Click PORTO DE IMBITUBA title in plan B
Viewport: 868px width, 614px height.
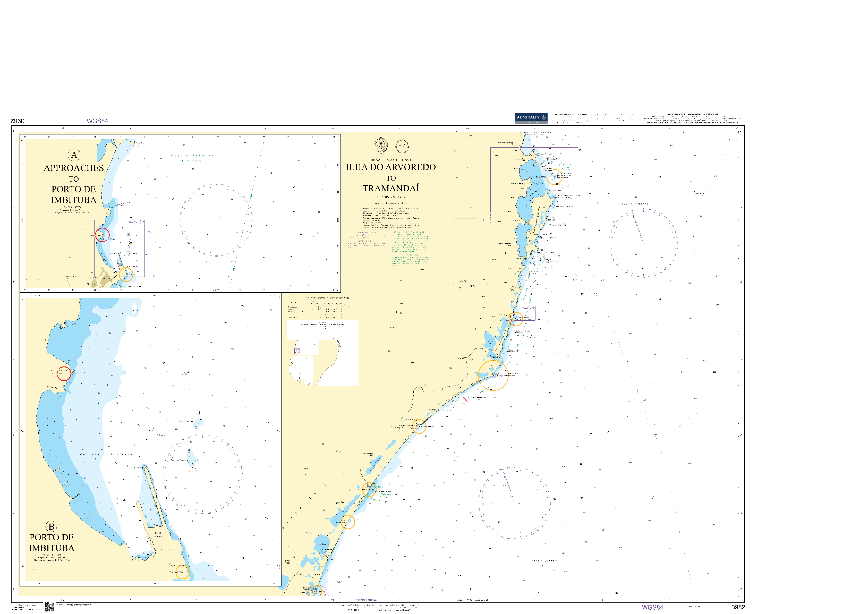coord(52,543)
